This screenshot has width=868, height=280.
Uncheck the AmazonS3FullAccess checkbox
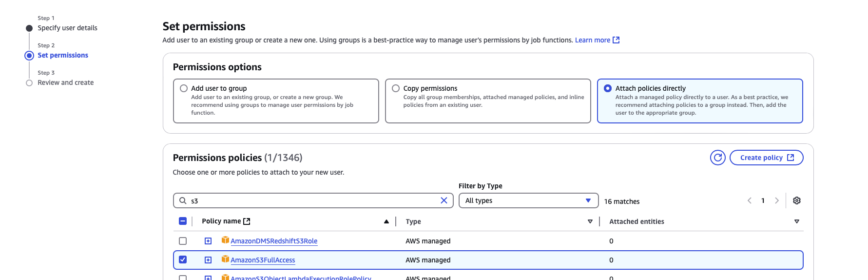(183, 260)
